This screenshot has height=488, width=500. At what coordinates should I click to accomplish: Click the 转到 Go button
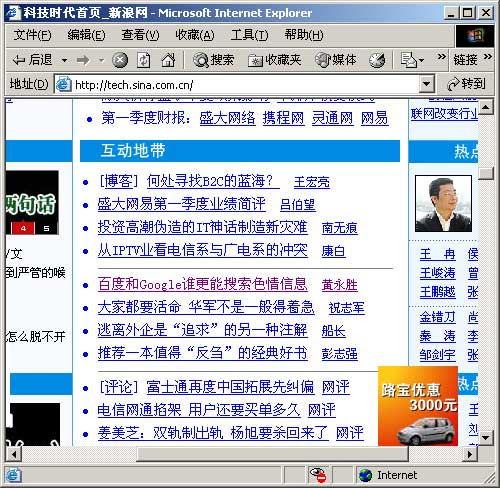467,84
